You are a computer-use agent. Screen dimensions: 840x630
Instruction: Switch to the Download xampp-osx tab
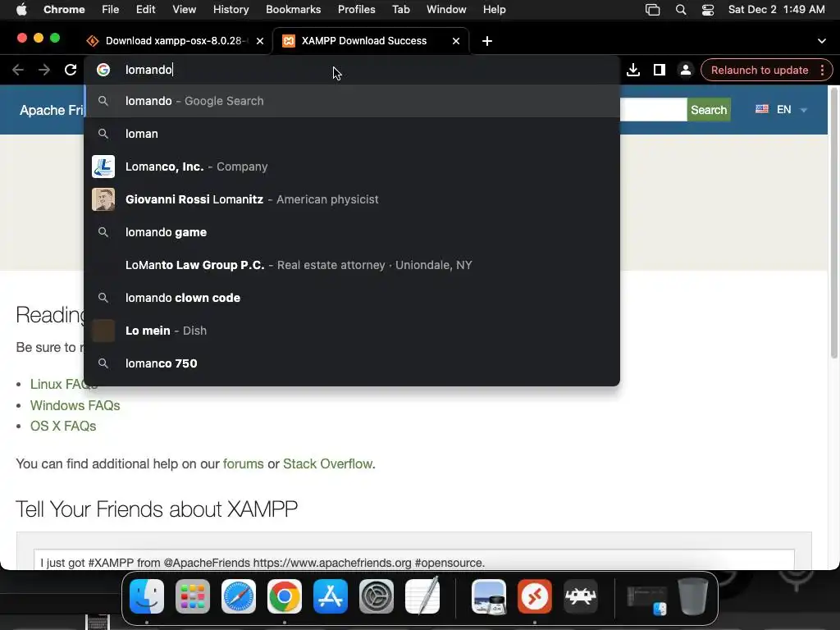coord(176,41)
